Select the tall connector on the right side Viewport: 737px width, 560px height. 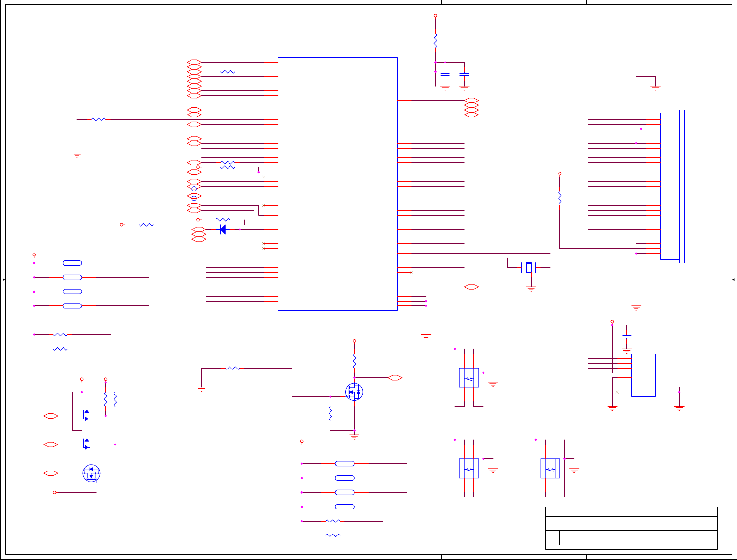(672, 186)
